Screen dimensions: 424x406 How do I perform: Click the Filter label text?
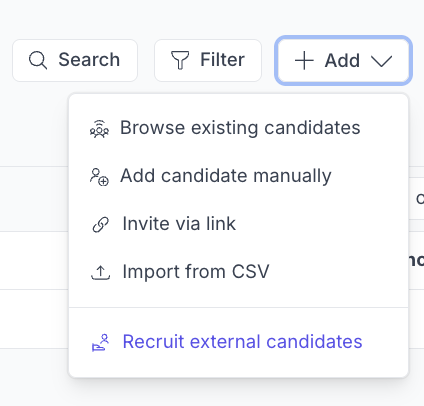(x=222, y=60)
